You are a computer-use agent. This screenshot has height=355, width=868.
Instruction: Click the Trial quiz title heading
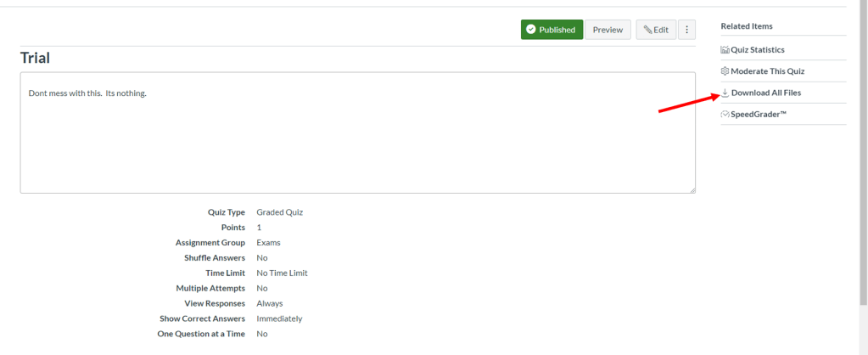tap(36, 58)
